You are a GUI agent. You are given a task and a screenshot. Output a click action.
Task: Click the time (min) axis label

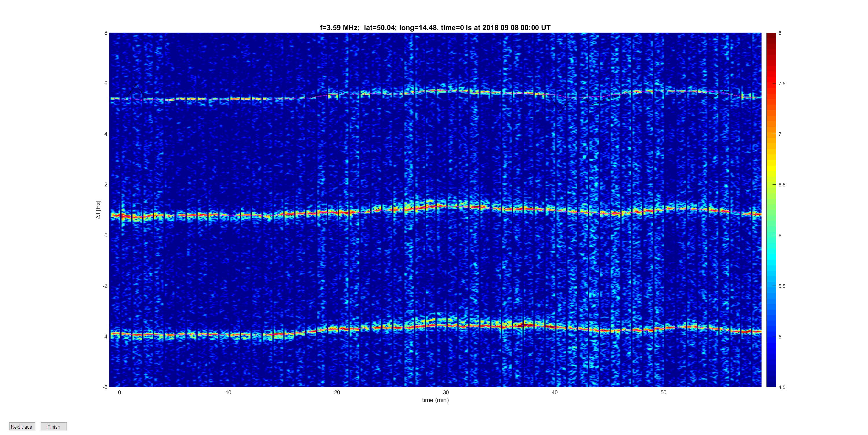pos(435,400)
